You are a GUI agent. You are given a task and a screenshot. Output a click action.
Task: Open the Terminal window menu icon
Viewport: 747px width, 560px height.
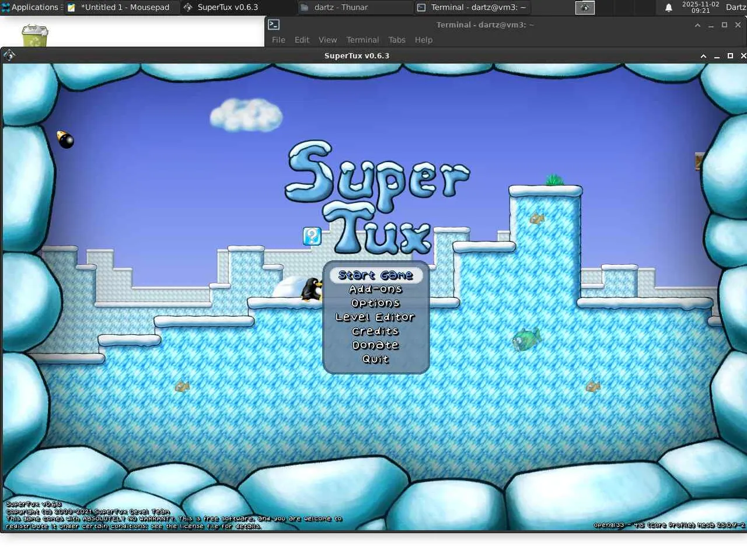click(x=274, y=24)
